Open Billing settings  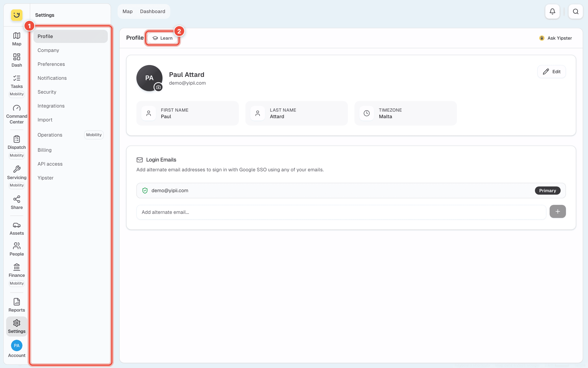point(70,150)
